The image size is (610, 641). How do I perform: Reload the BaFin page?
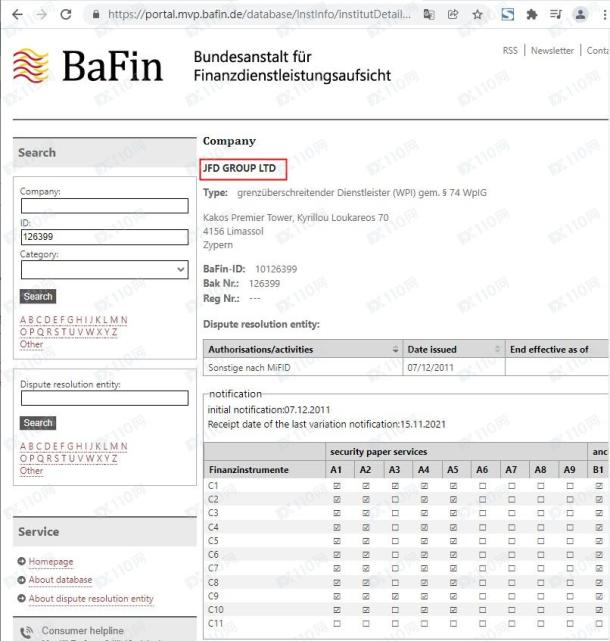coord(66,15)
